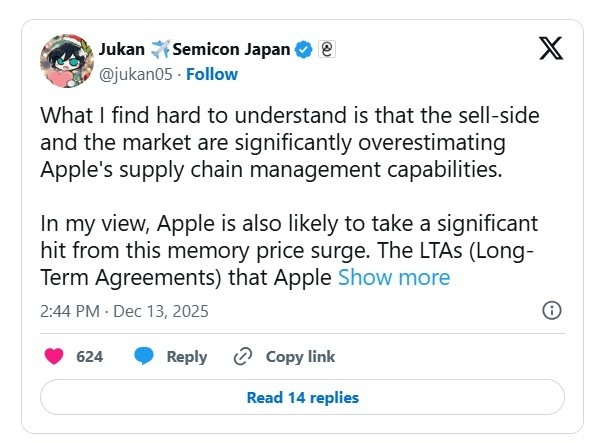602x443 pixels.
Task: Follow the @jukan05 account
Action: [x=211, y=74]
